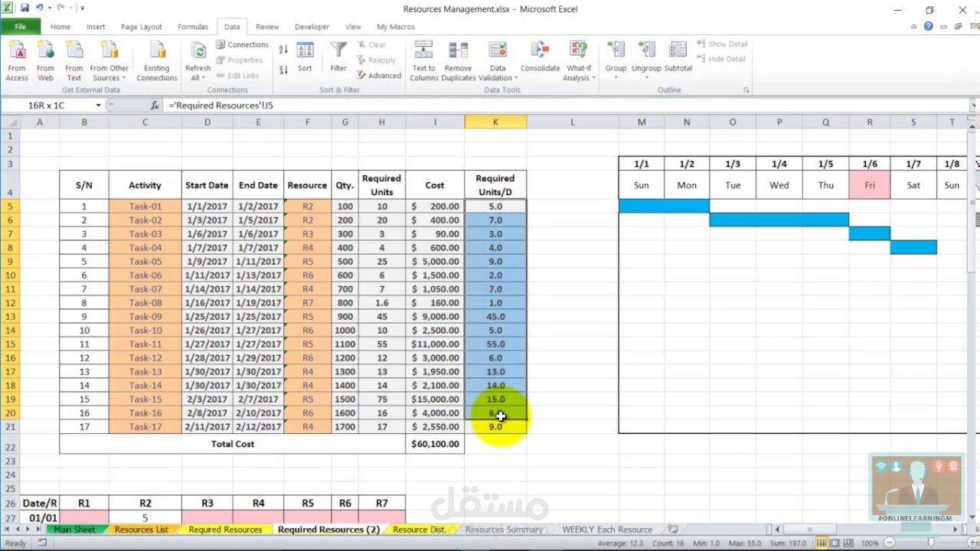The width and height of the screenshot is (980, 551).
Task: Switch to the Home ribbon tab
Action: pos(60,27)
